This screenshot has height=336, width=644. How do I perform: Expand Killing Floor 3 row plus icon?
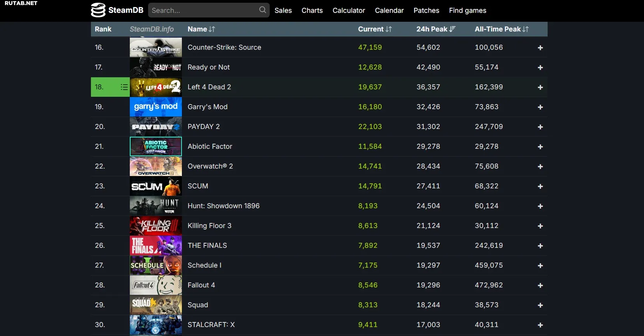(x=540, y=226)
